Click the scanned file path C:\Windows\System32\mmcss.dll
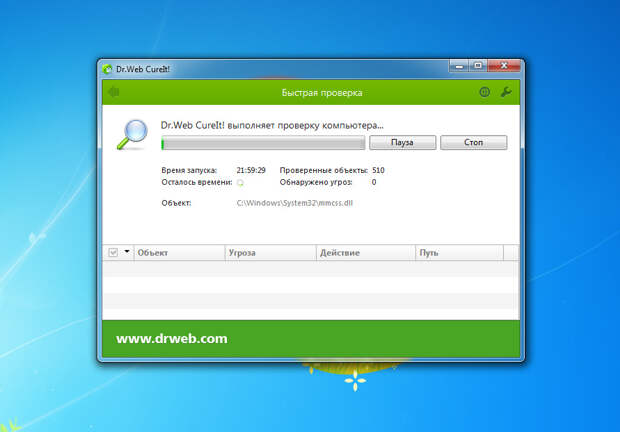Screen dimensions: 620x432 295,203
